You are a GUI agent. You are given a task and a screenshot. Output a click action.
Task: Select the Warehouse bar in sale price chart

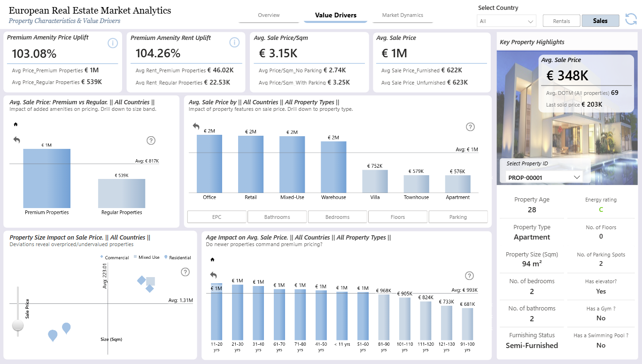point(333,167)
